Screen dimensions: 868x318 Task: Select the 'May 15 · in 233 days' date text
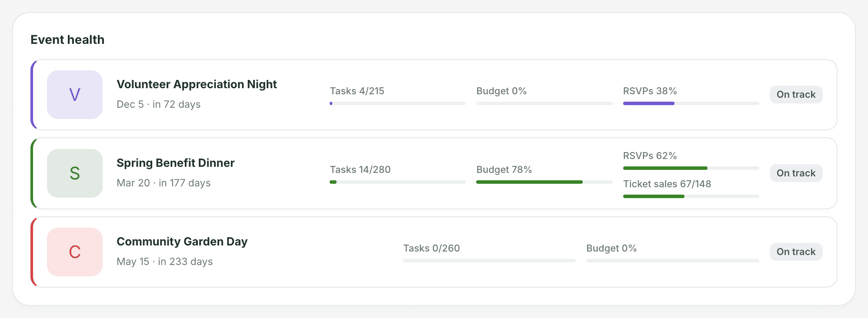tap(165, 262)
